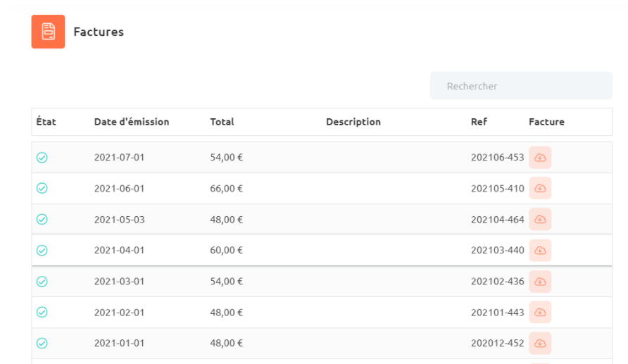Sort by the État column header

click(46, 122)
